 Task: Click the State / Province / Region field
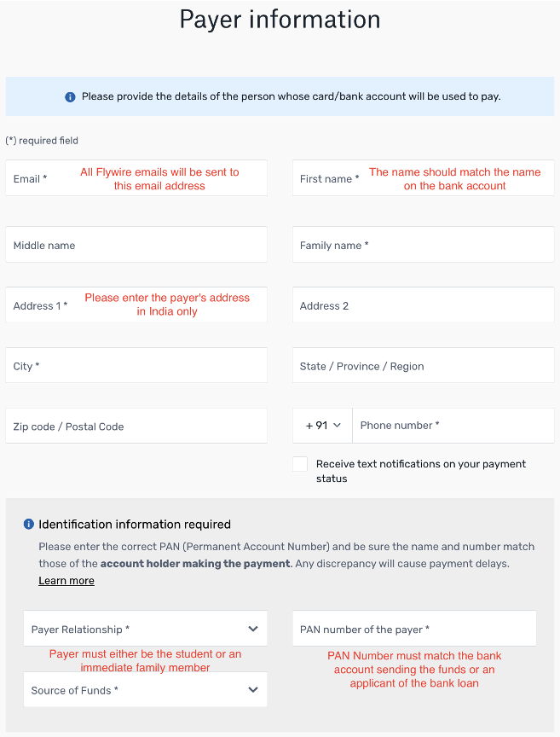(x=423, y=366)
